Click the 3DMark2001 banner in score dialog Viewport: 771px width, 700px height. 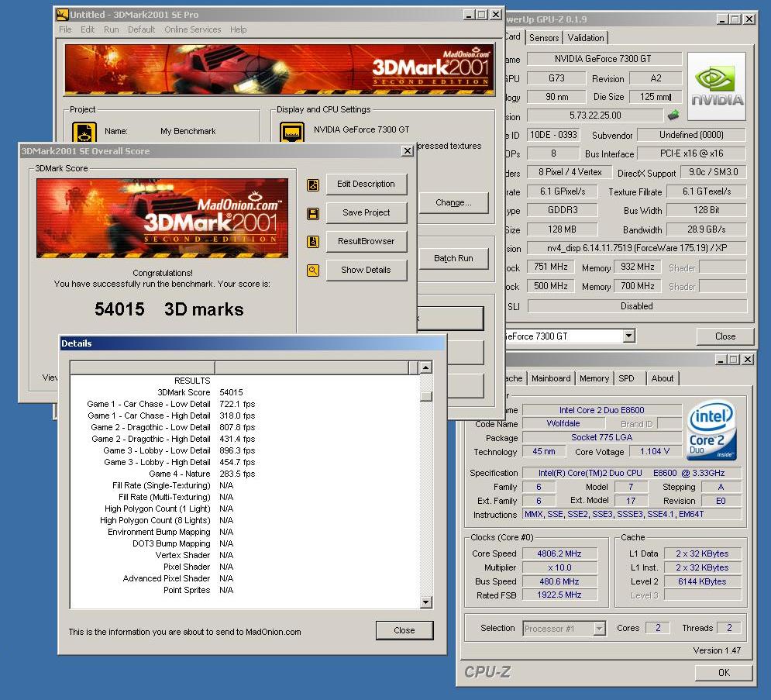[x=162, y=218]
